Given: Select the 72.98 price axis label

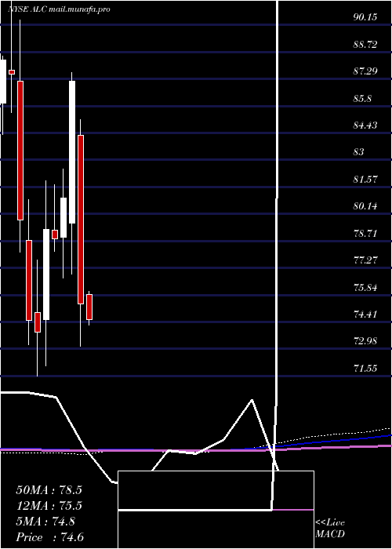Looking at the screenshot, I should tap(365, 341).
